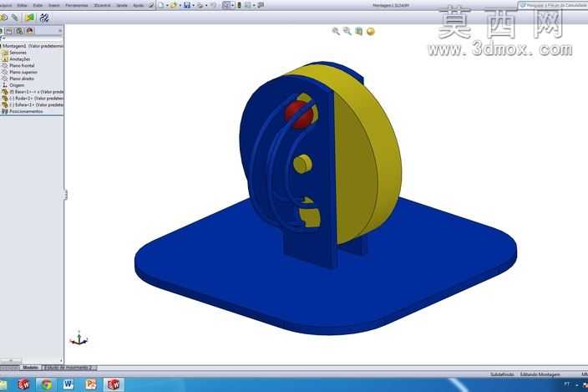Click the filter funnel in feature tree

click(x=3, y=38)
